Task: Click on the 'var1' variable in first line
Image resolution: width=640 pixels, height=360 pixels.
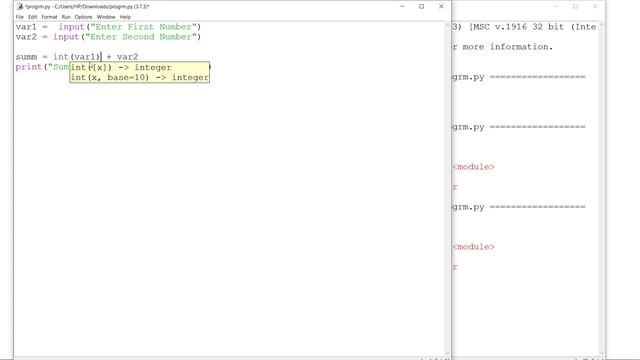Action: point(26,27)
